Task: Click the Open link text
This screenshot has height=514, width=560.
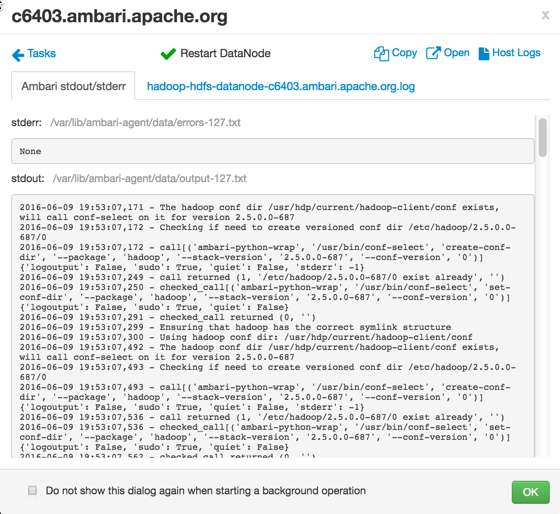Action: click(x=456, y=53)
